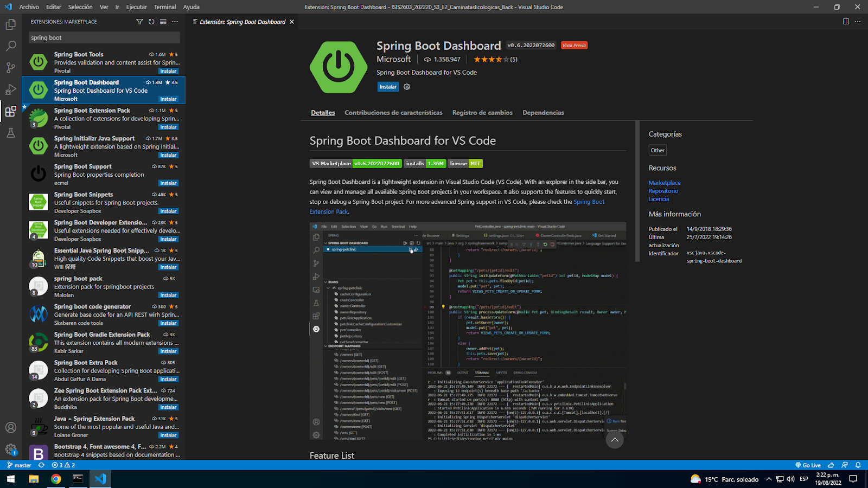The image size is (868, 488).
Task: Open File Explorer from the taskbar
Action: 34,479
